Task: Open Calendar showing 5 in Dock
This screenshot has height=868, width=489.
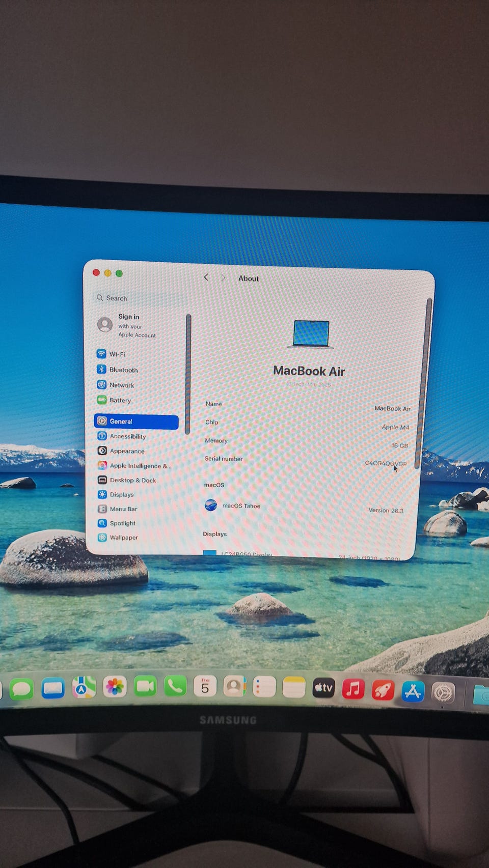Action: coord(205,687)
